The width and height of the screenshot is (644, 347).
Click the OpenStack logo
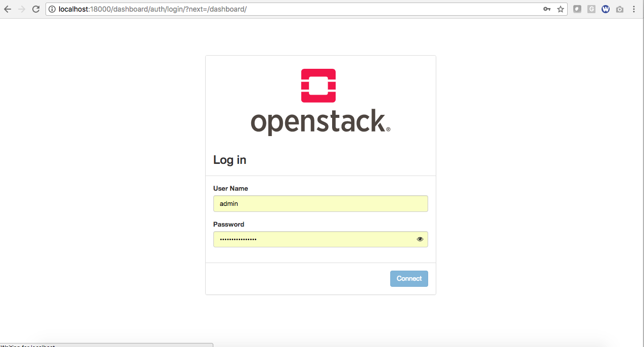tap(320, 102)
